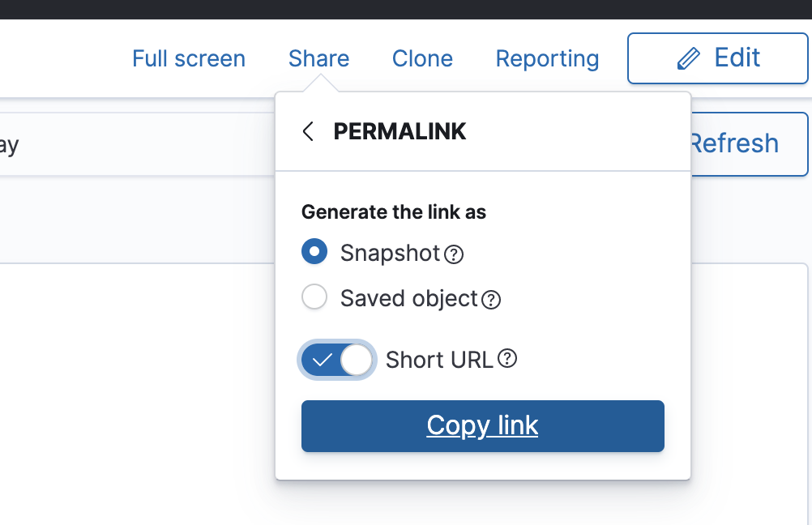Click the 'Short URL' text label

[x=439, y=360]
